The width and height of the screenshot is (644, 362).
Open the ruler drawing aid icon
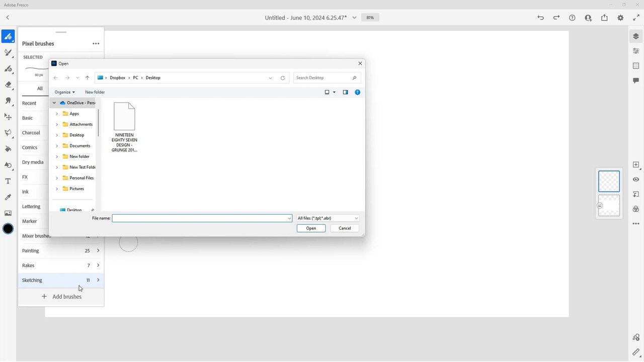tap(636, 352)
